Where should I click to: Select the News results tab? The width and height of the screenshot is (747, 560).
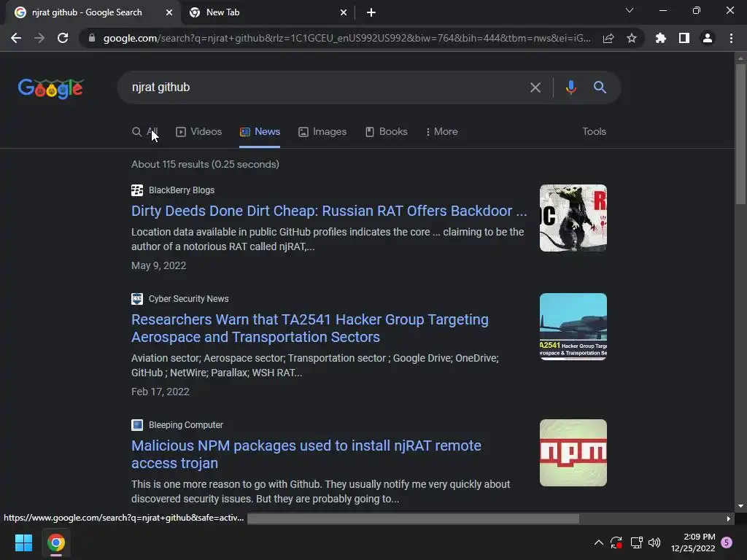pyautogui.click(x=260, y=132)
